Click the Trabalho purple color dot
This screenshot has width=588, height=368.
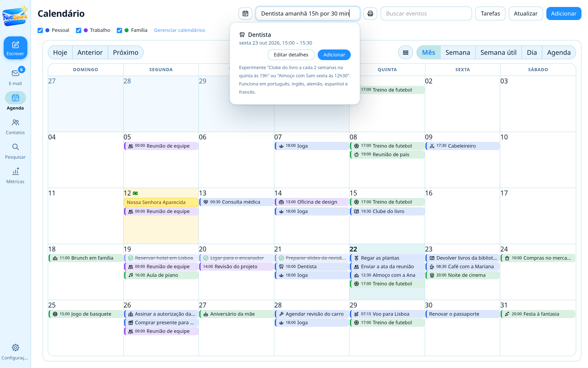[x=86, y=30]
